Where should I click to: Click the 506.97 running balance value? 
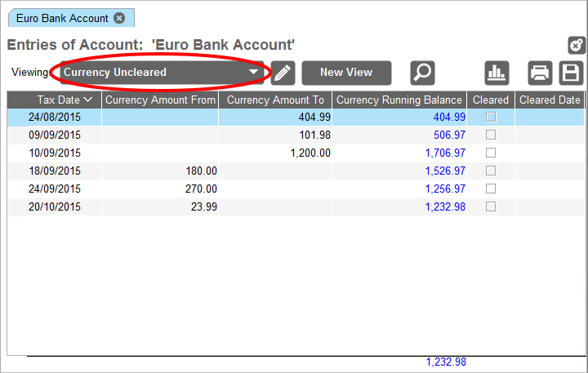click(449, 135)
